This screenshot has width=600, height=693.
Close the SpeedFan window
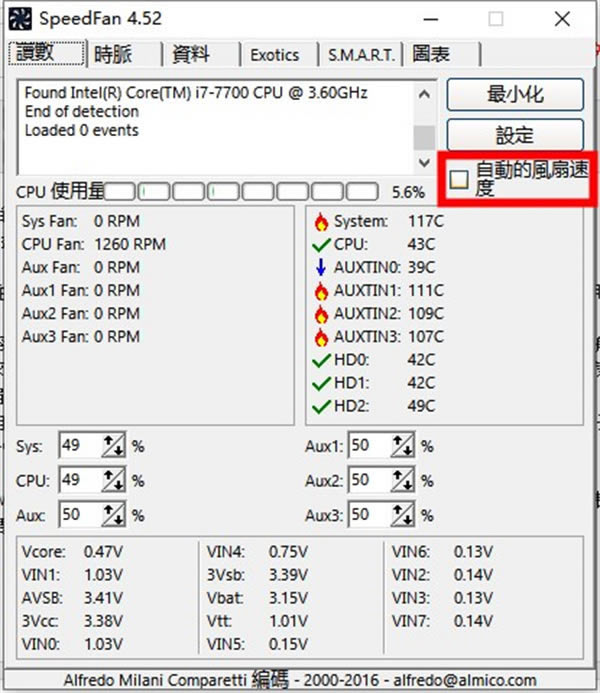[562, 19]
